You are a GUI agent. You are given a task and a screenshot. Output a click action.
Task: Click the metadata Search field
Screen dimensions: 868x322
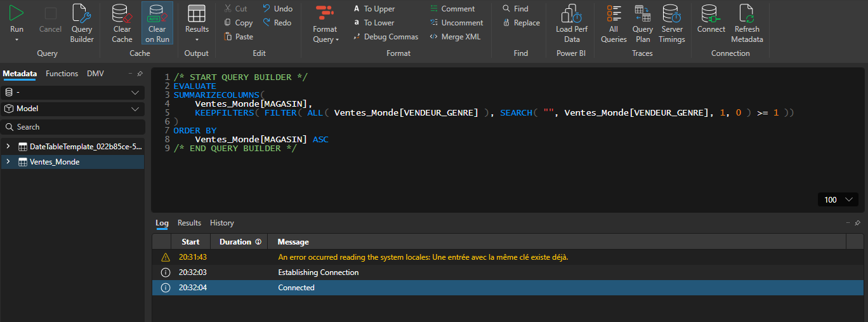72,127
